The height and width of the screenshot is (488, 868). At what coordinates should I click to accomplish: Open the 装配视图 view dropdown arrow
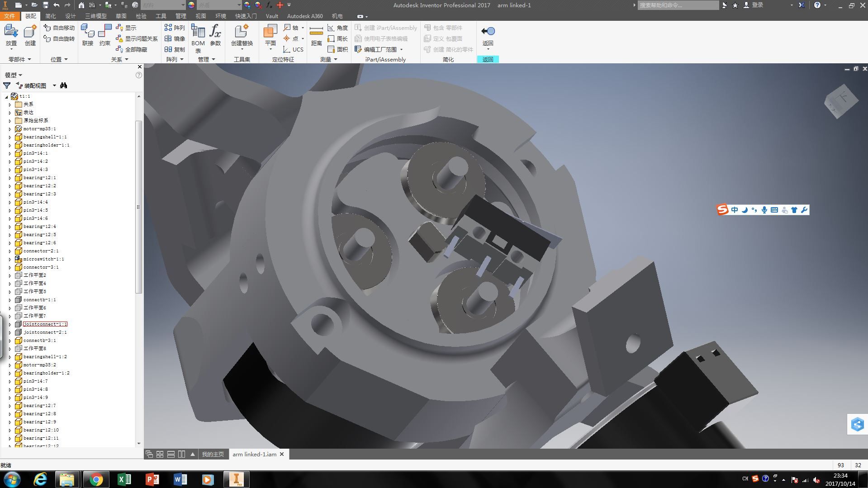54,85
